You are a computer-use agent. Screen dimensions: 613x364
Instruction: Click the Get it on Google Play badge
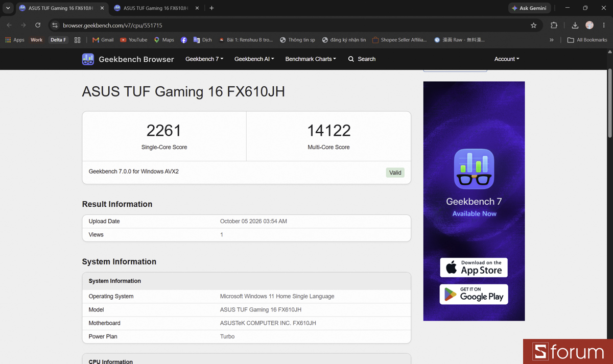coord(474,294)
